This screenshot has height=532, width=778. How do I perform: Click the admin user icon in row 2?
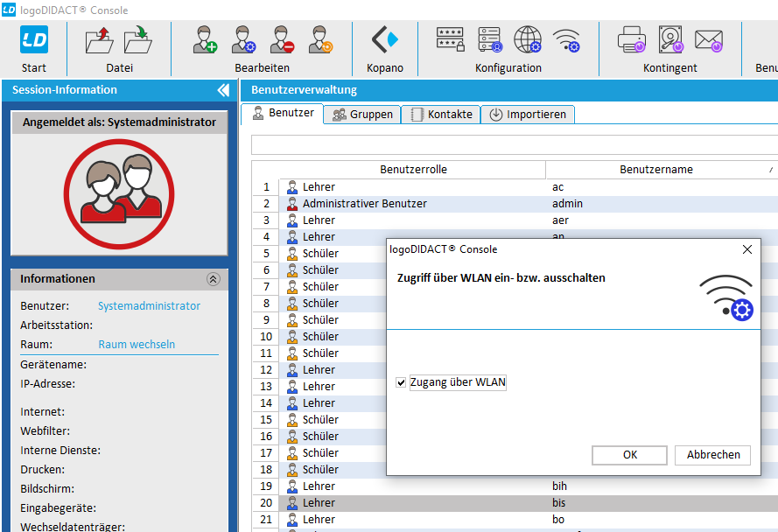pos(292,204)
